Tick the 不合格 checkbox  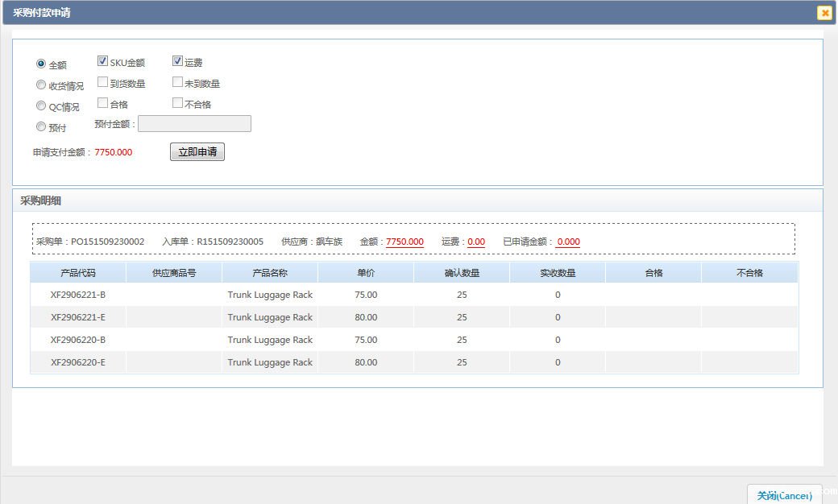click(x=177, y=103)
